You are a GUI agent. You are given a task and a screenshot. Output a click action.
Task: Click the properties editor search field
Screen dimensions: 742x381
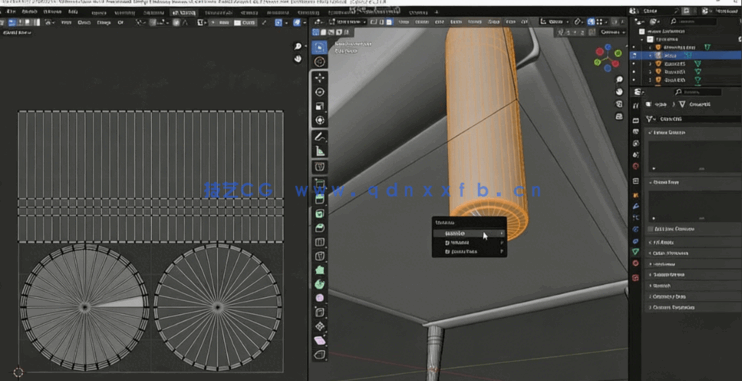tap(698, 92)
